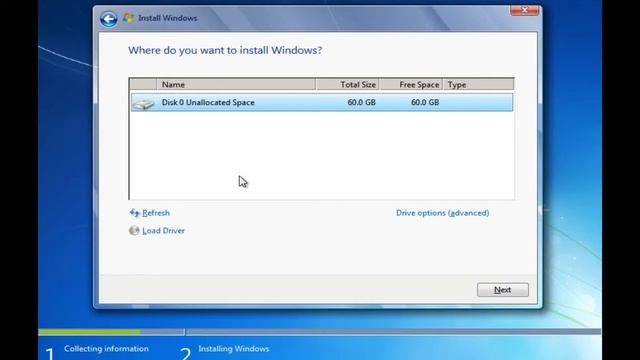This screenshot has height=360, width=640.
Task: Click the 60.0 GB total size value
Action: tap(361, 102)
